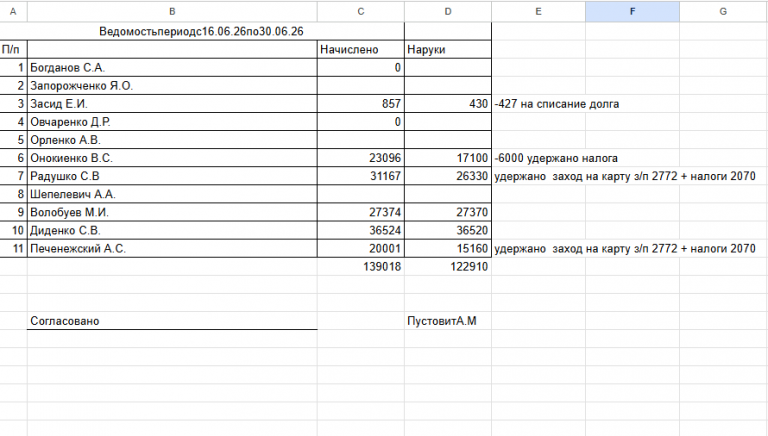Screen dimensions: 768x436
Task: Click net value 430 for Засид
Action: [x=448, y=104]
